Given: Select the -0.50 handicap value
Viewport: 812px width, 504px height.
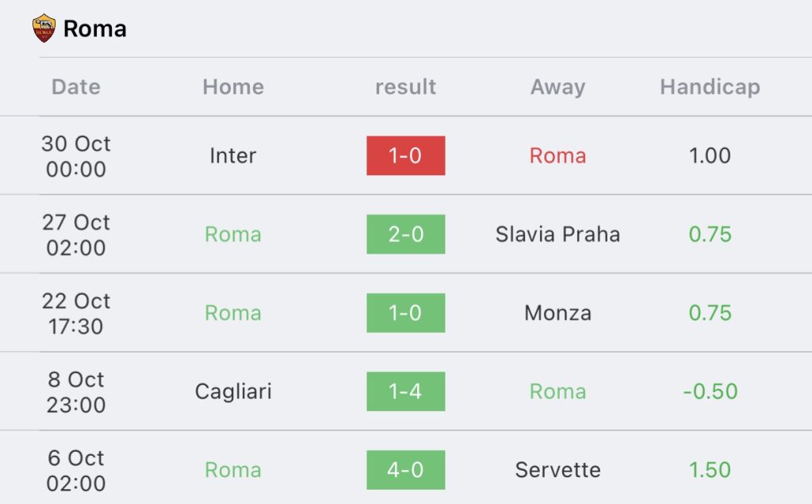Looking at the screenshot, I should tap(710, 391).
